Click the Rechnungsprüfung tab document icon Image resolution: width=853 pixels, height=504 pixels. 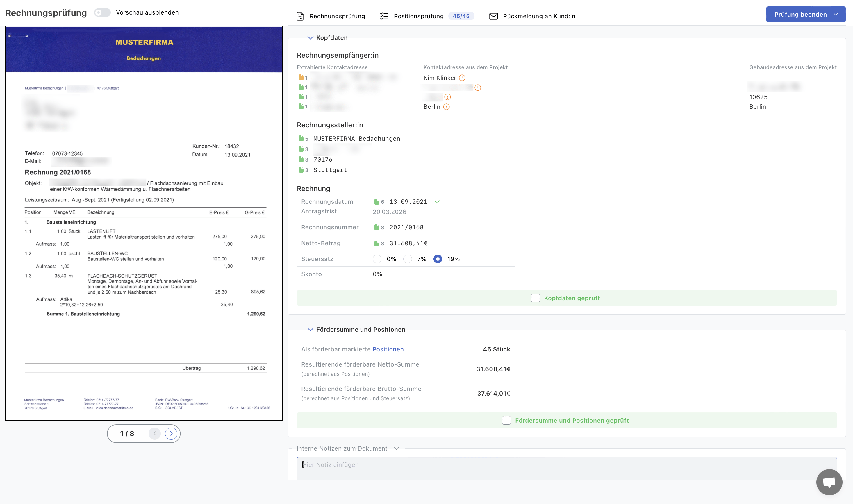pyautogui.click(x=300, y=16)
